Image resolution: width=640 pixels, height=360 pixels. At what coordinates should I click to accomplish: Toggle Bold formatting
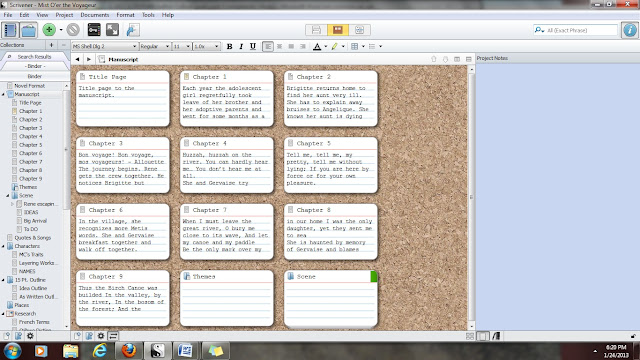(229, 47)
